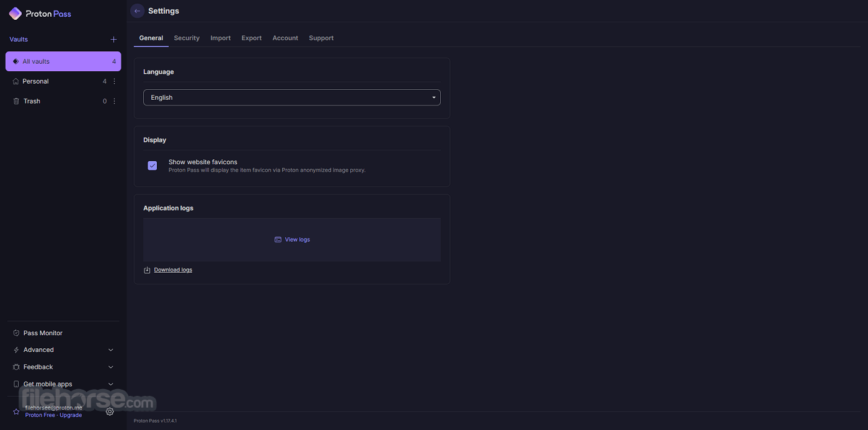Click the Application logs heading

(169, 208)
